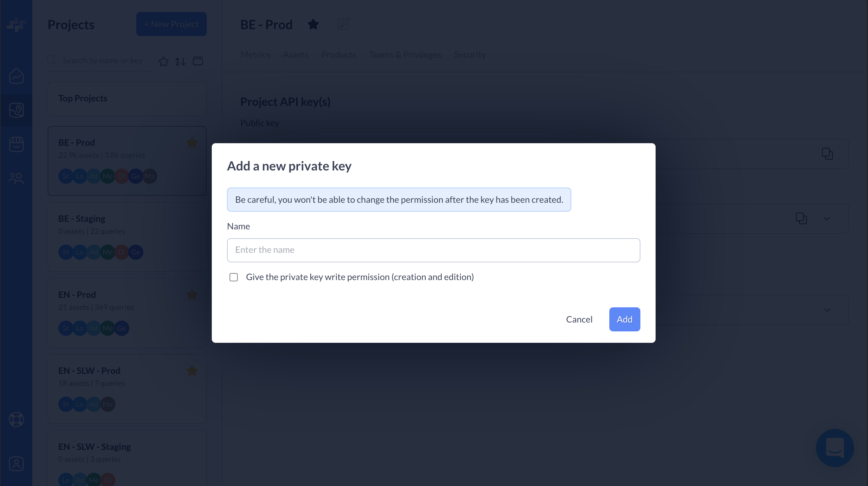Check the write permission checkbox
The image size is (868, 486).
tap(234, 277)
